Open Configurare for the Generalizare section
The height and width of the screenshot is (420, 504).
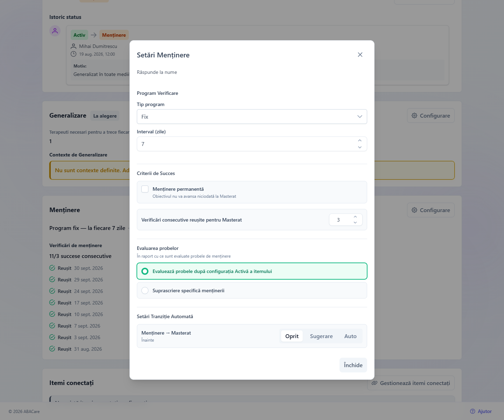click(x=431, y=115)
